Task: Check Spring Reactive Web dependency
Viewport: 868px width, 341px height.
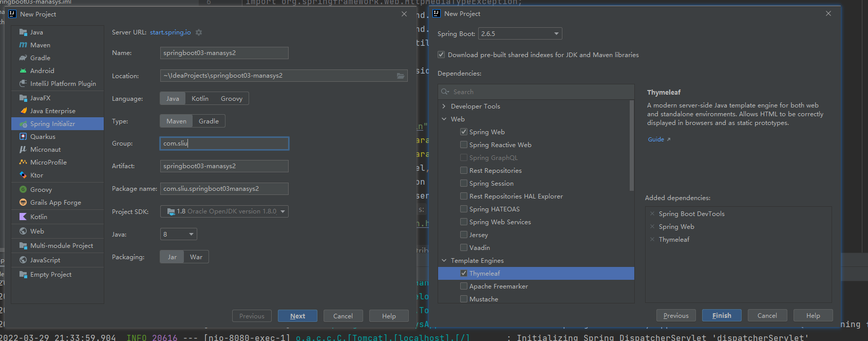Action: point(464,145)
